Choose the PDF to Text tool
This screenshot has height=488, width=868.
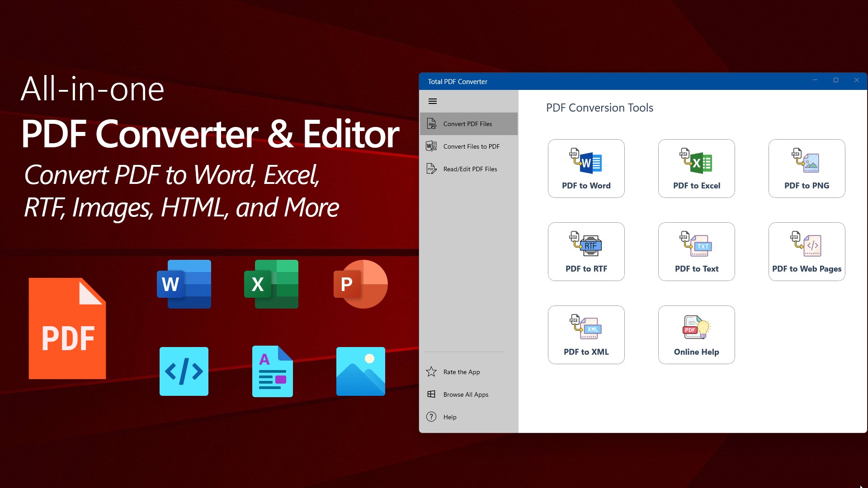click(x=696, y=251)
